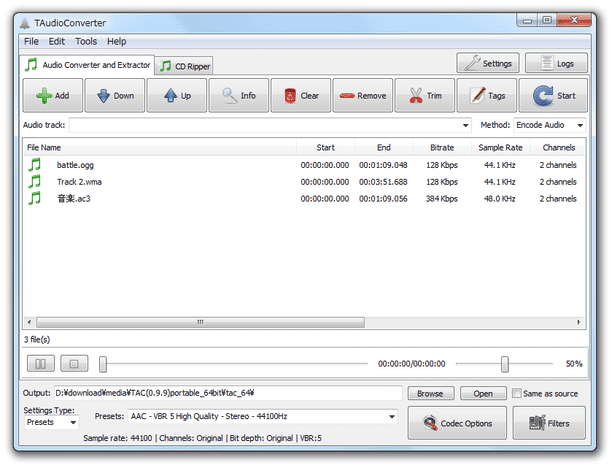
Task: Open the Help menu
Action: pyautogui.click(x=116, y=41)
